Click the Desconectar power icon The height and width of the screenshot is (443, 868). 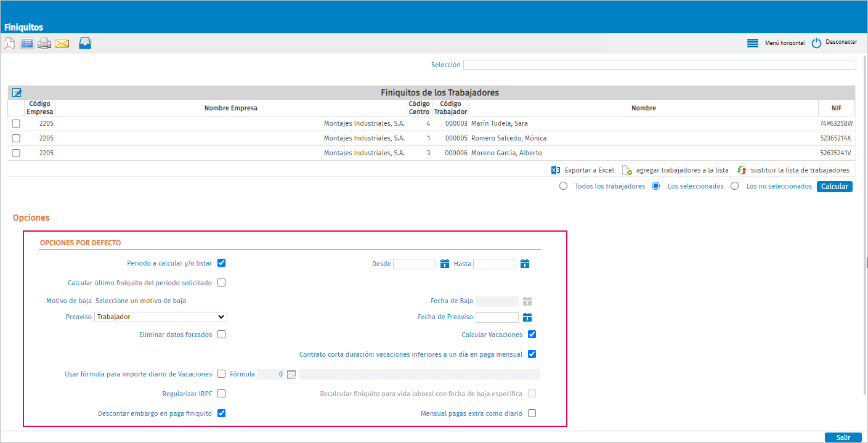(816, 43)
